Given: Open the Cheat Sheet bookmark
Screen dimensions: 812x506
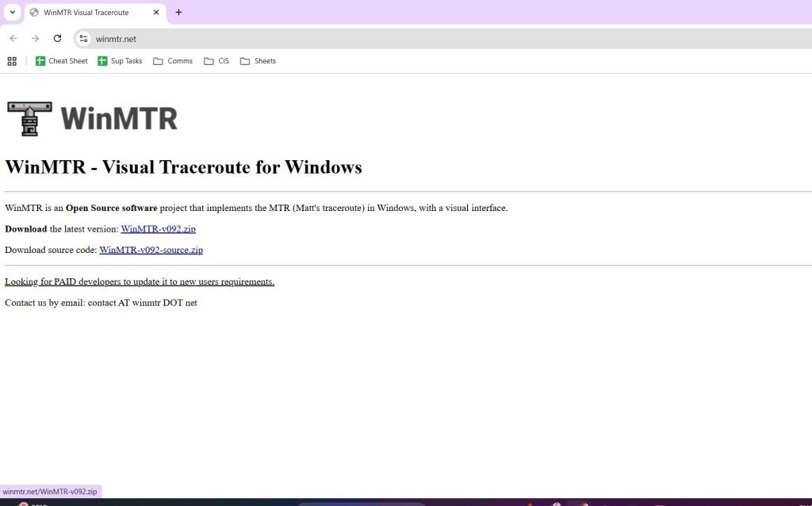Looking at the screenshot, I should pos(62,61).
